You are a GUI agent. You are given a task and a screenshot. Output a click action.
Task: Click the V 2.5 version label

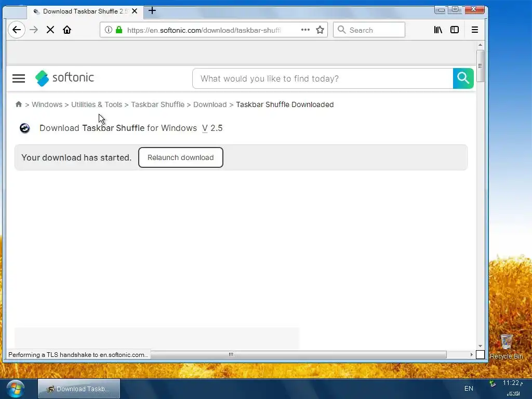pos(212,128)
